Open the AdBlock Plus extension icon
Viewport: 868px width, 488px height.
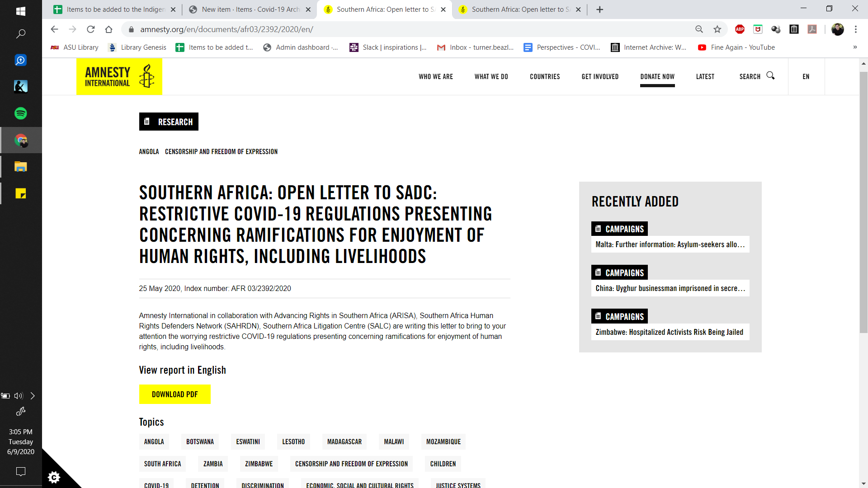point(740,29)
